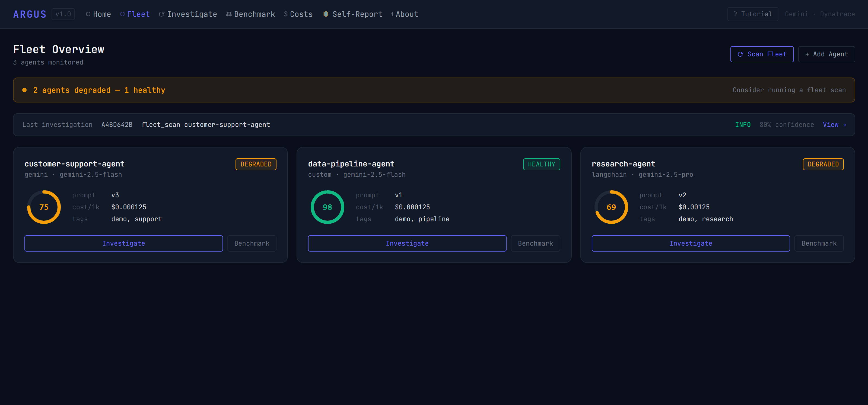Start a fleet scan with Scan Fleet

[x=762, y=54]
